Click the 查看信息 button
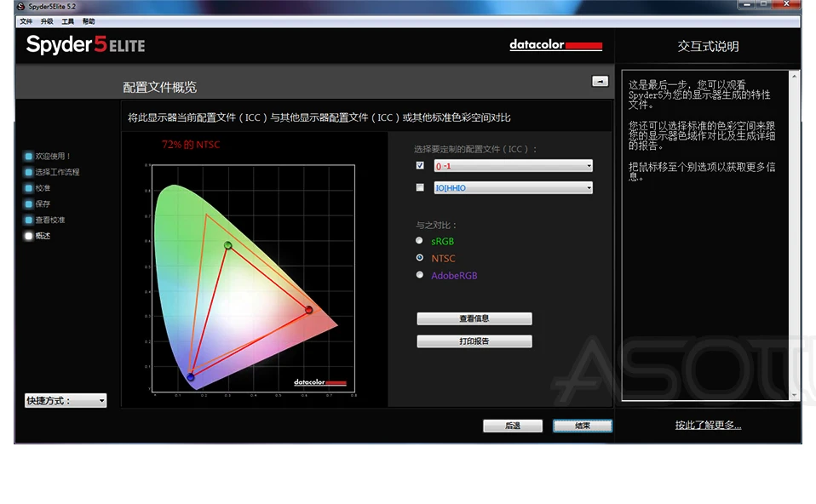This screenshot has width=816, height=504. [x=474, y=318]
